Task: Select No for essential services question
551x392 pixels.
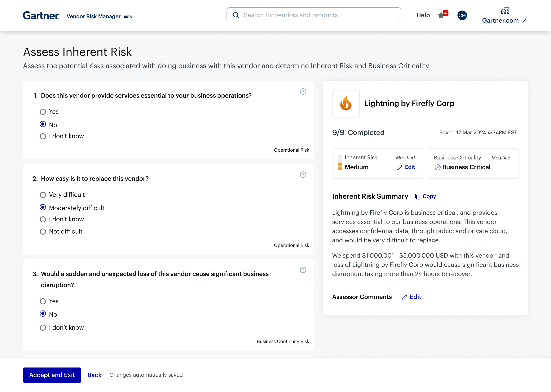Action: tap(43, 124)
